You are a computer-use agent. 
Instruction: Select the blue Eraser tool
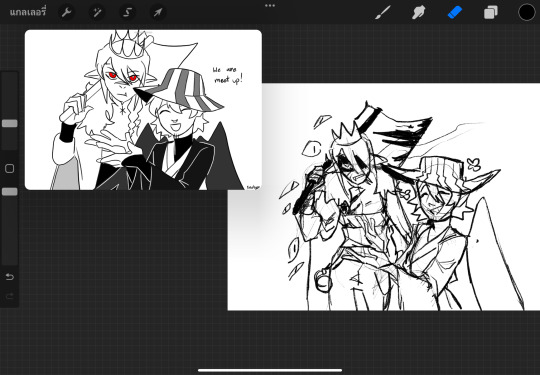[x=455, y=13]
